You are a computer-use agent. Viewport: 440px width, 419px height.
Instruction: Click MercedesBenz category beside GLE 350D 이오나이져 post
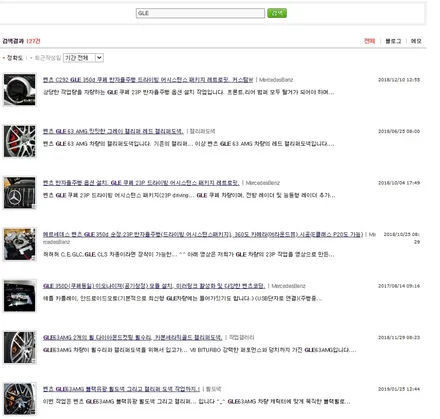click(288, 286)
